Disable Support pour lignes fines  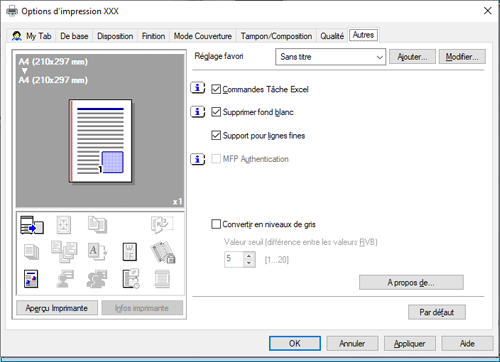[216, 135]
